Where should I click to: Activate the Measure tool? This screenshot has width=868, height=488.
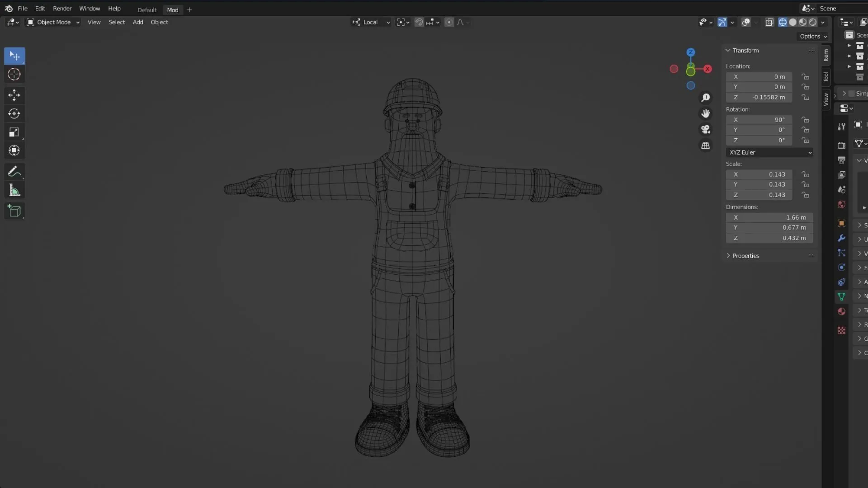[14, 190]
